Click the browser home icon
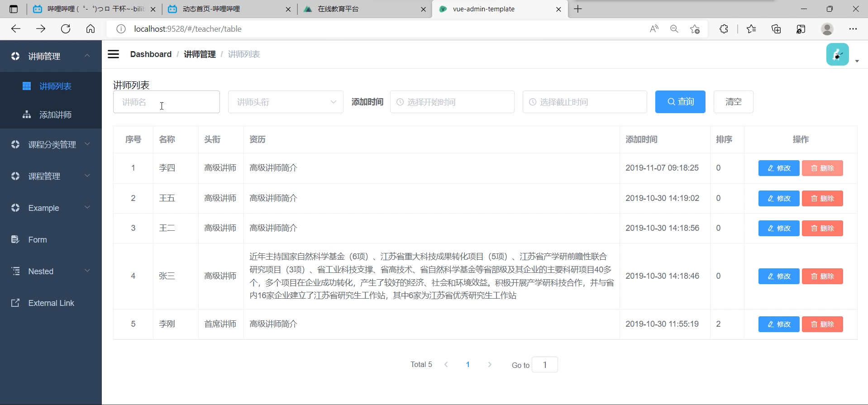This screenshot has height=405, width=868. [91, 29]
